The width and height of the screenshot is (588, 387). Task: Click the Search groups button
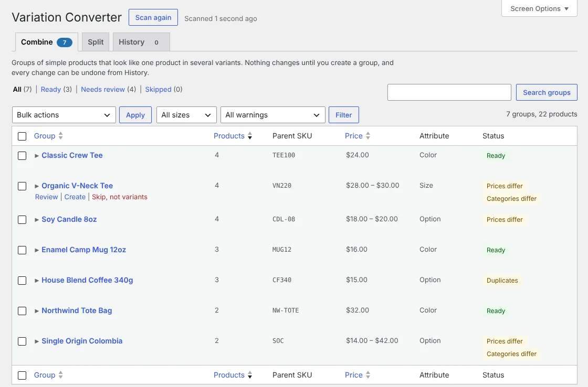pos(547,92)
